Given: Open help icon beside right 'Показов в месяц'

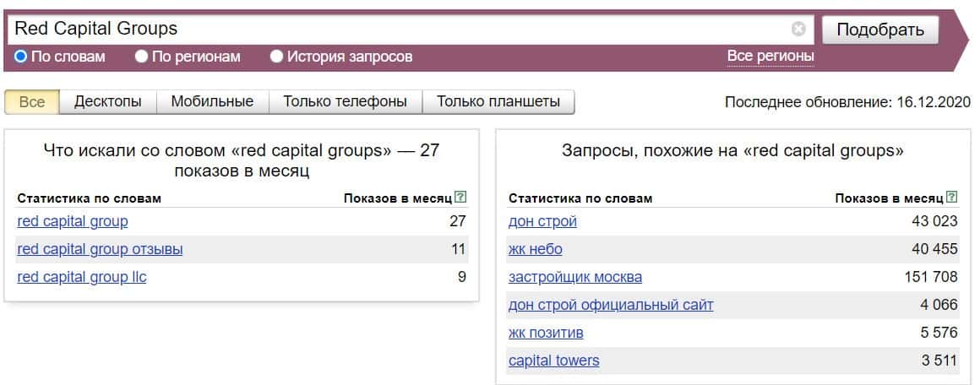Looking at the screenshot, I should coord(952,198).
